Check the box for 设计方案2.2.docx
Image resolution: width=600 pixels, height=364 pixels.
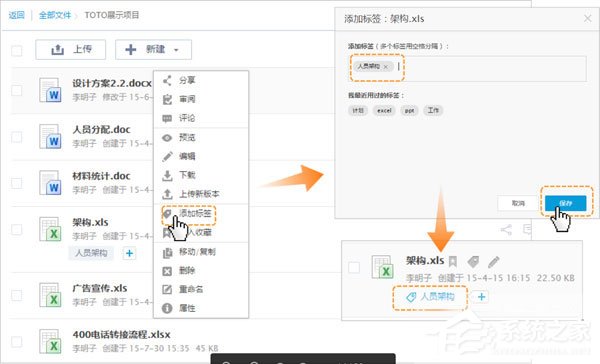[16, 90]
